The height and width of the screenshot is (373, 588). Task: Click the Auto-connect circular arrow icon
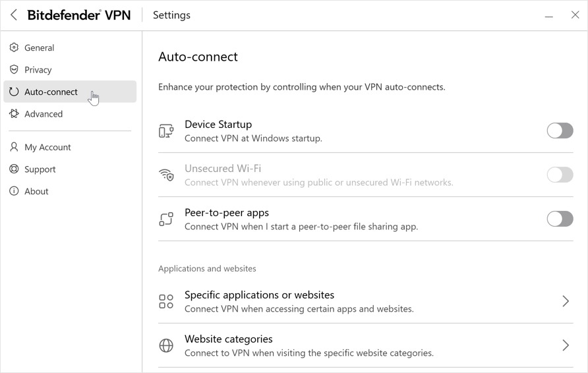coord(14,92)
